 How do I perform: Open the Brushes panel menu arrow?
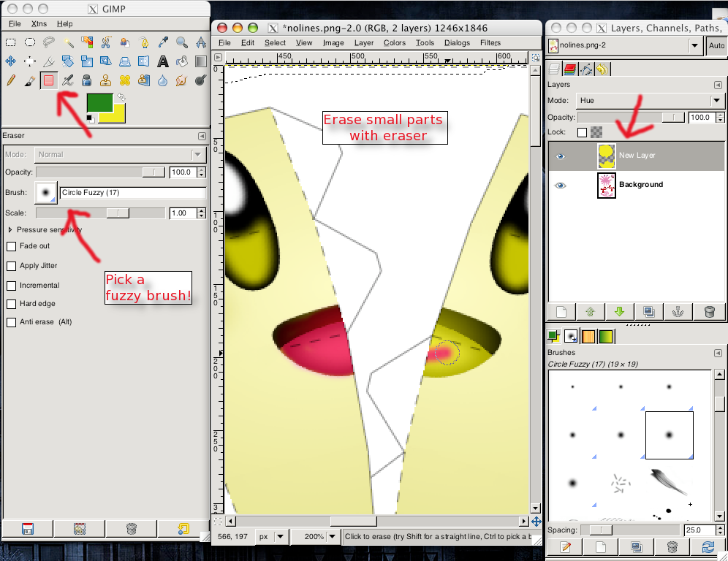[718, 353]
